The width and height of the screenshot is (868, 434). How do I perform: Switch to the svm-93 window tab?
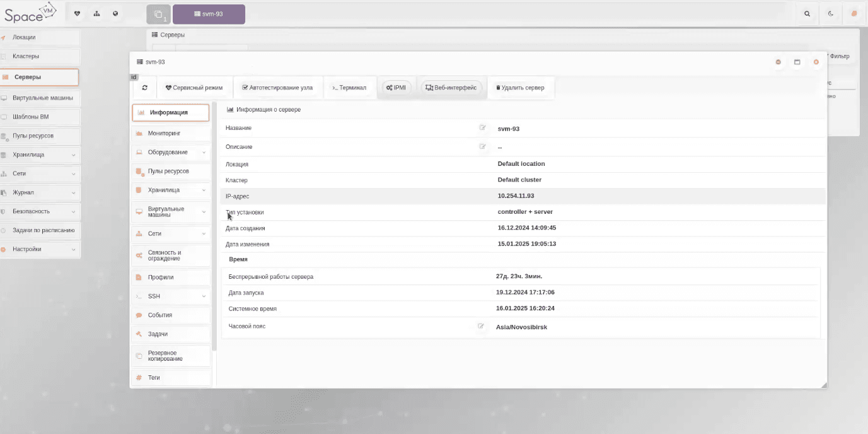click(x=209, y=14)
